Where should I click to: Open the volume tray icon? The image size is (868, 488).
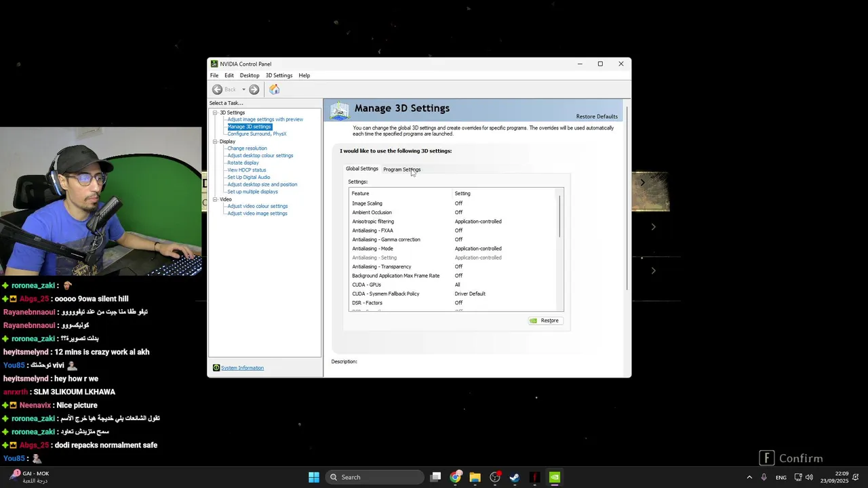tap(809, 477)
